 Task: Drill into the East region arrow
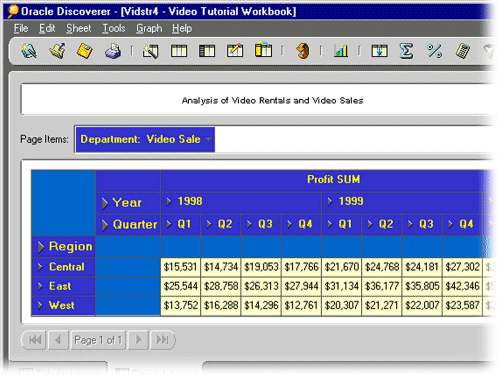point(40,286)
